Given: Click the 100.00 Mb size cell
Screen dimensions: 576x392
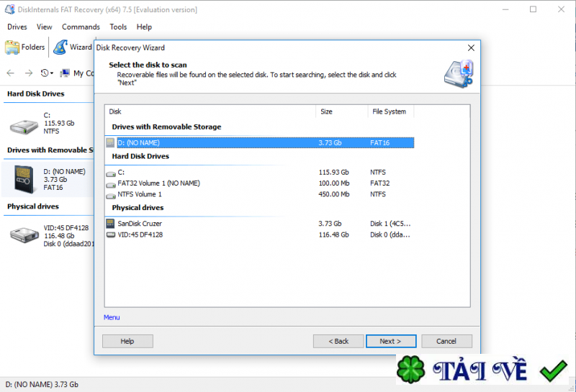Looking at the screenshot, I should coord(334,183).
